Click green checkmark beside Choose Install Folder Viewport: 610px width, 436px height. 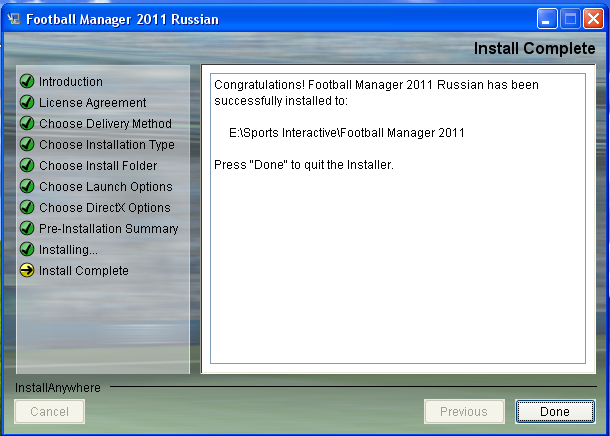coord(27,165)
